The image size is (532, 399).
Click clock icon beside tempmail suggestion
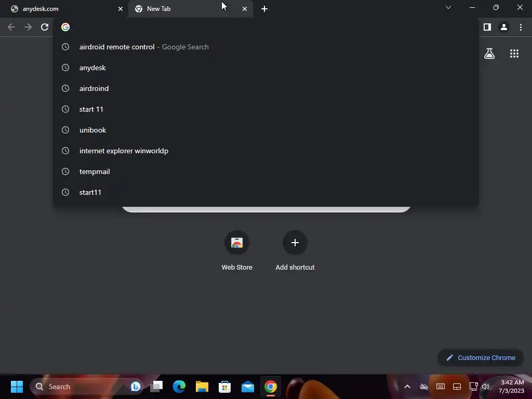pos(65,171)
